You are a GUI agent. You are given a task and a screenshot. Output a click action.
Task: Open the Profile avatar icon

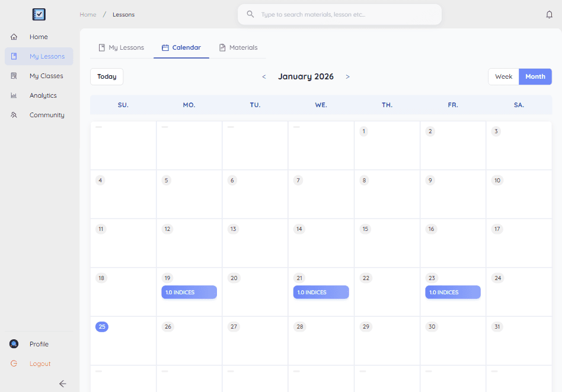(14, 343)
